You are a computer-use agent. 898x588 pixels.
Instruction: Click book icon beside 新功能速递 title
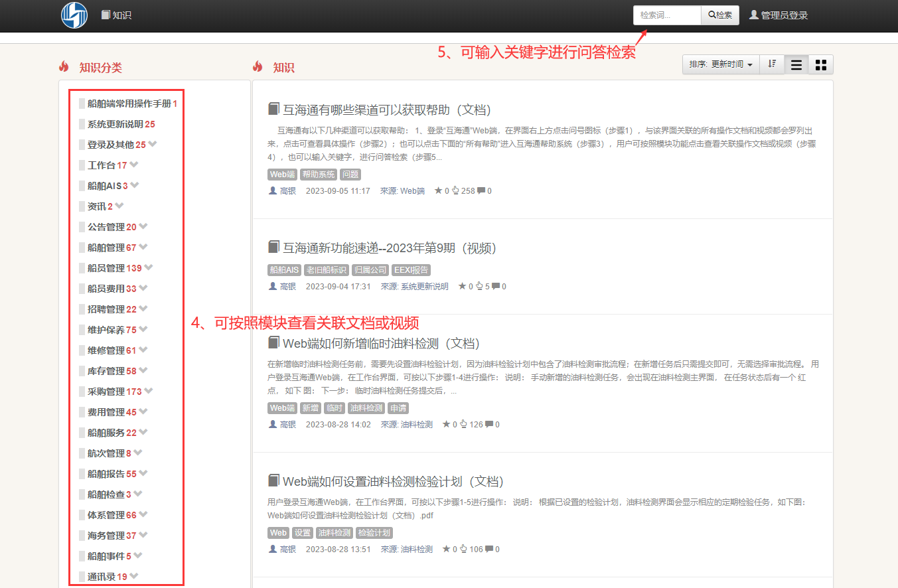pyautogui.click(x=273, y=248)
